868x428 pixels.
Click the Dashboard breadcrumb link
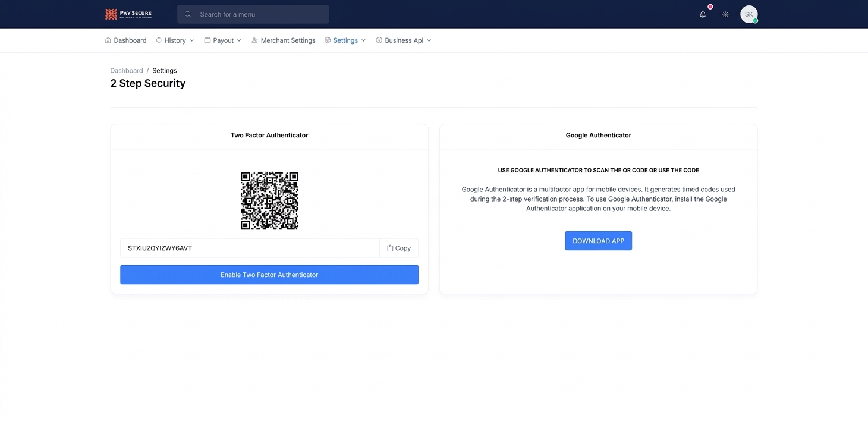127,70
